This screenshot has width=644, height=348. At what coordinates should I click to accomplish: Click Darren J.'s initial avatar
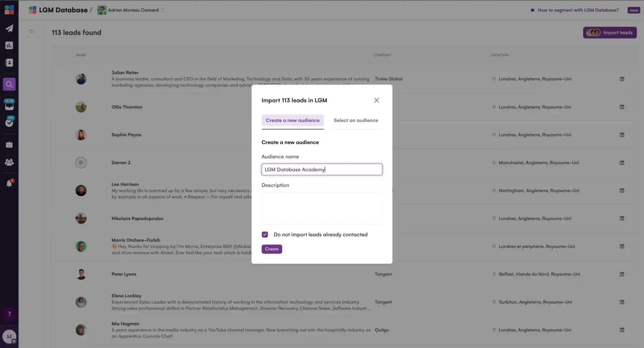(x=81, y=162)
